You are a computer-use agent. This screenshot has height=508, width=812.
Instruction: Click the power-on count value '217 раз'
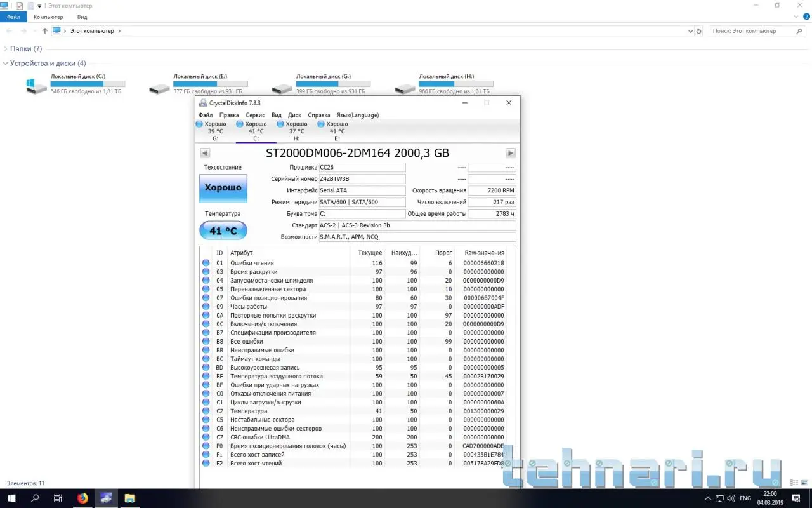point(492,202)
